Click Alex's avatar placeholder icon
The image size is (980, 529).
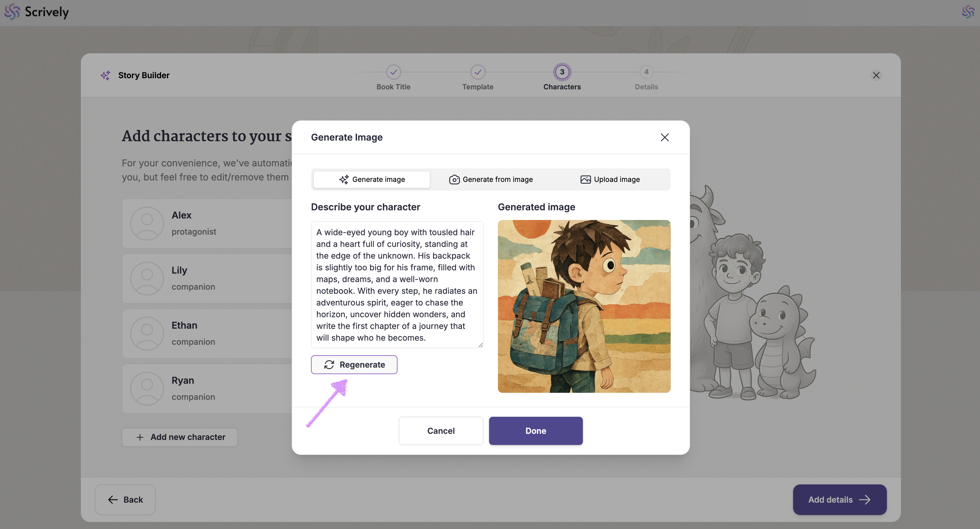click(x=147, y=223)
